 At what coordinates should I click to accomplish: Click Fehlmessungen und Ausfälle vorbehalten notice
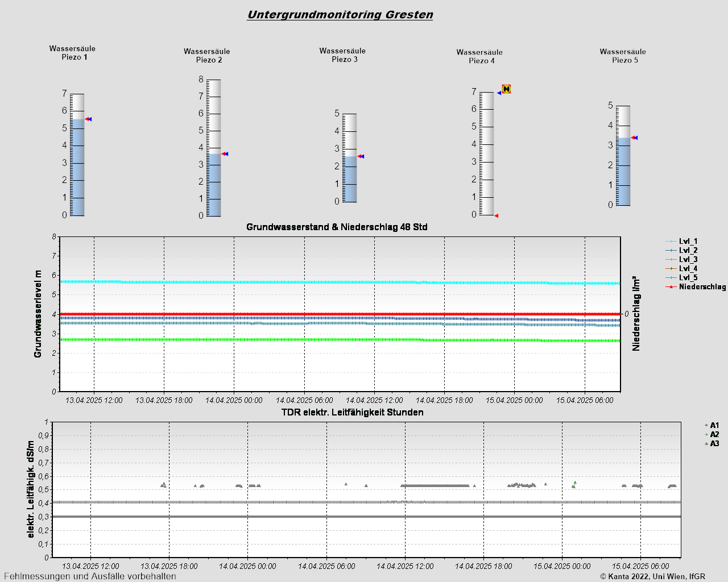(x=90, y=576)
